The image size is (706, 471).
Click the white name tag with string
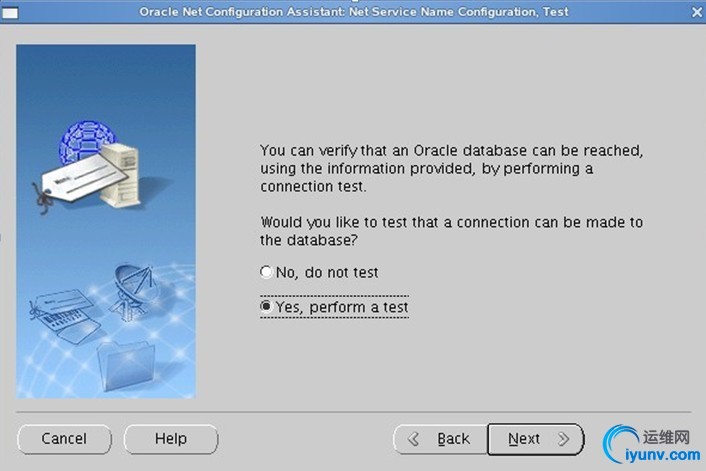click(75, 180)
